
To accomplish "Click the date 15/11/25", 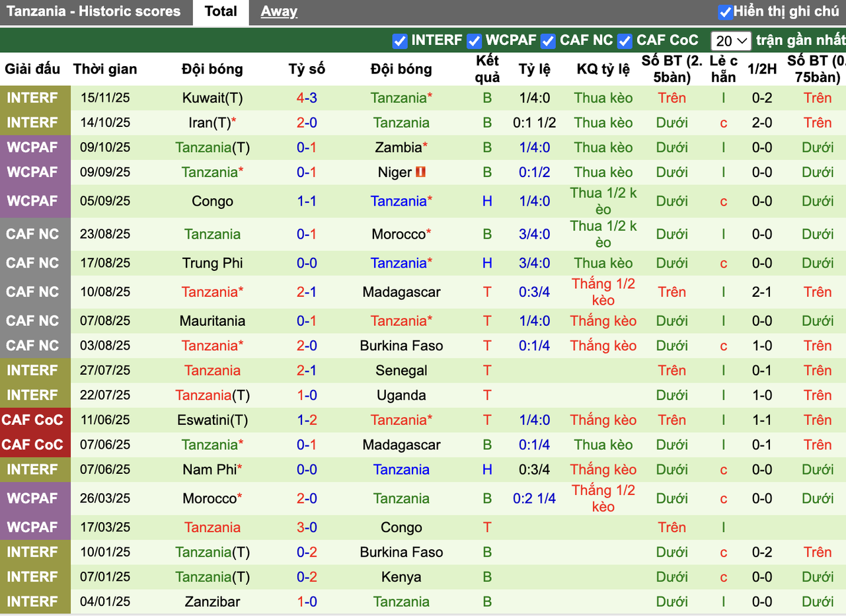I will (x=106, y=98).
